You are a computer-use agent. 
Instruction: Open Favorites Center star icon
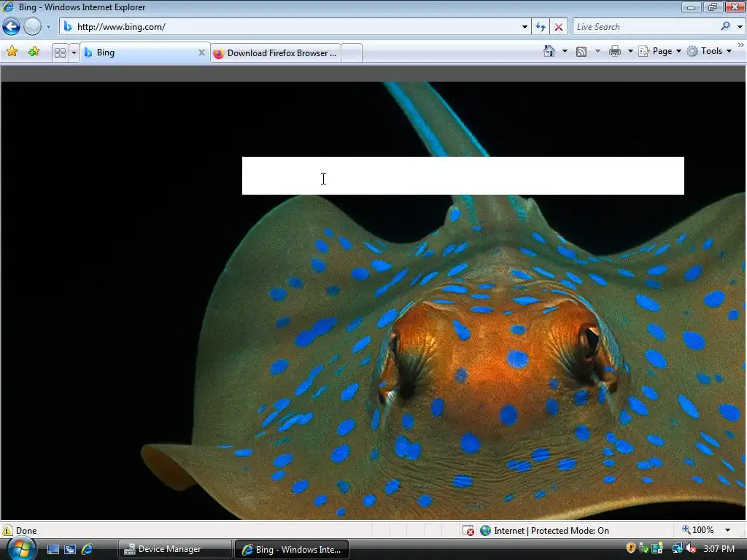click(12, 52)
